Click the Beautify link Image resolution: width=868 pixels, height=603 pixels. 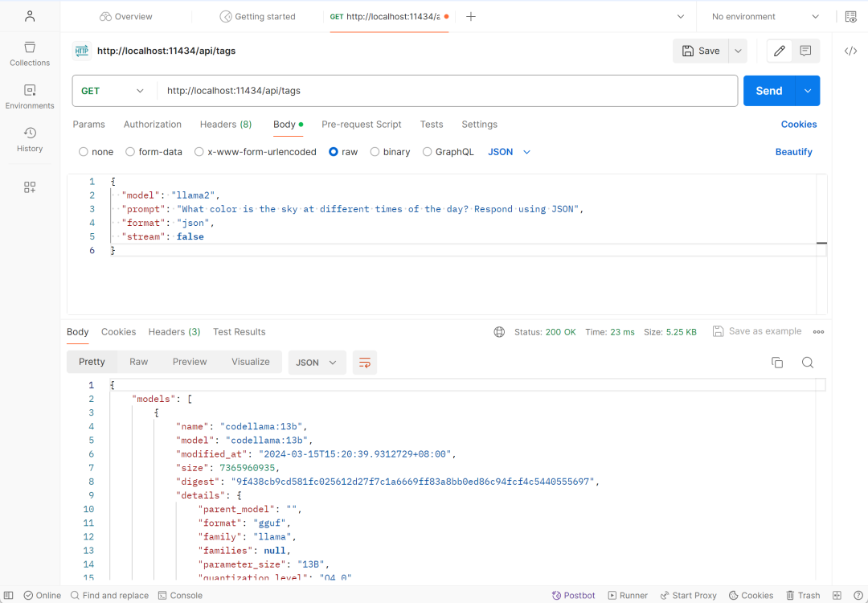[793, 152]
